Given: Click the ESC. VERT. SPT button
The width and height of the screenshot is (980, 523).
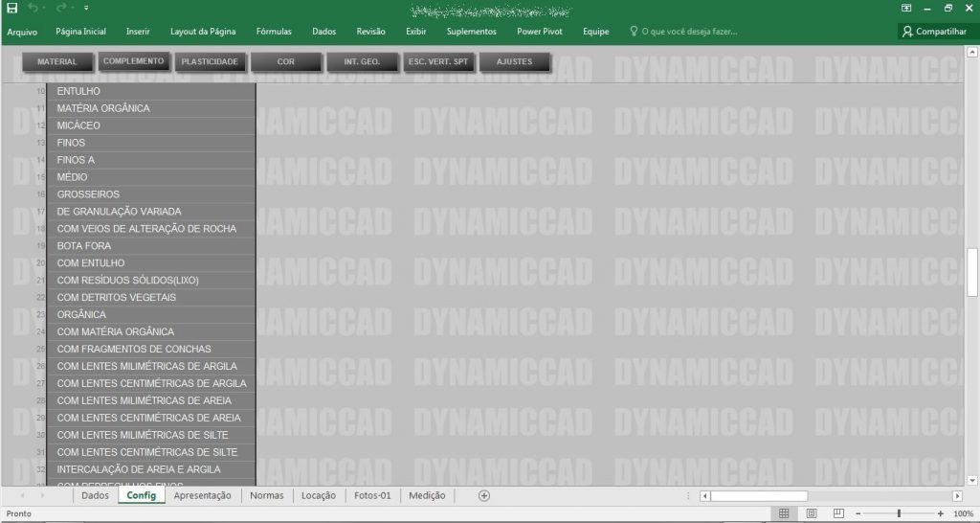Looking at the screenshot, I should [x=438, y=61].
